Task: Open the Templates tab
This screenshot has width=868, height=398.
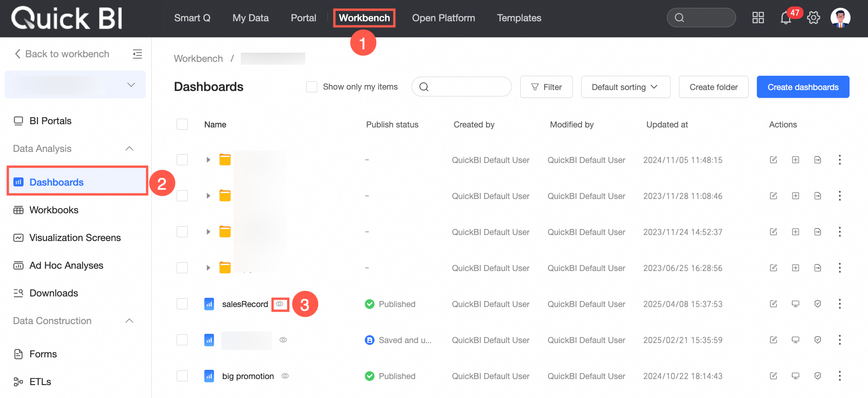Action: (x=519, y=18)
